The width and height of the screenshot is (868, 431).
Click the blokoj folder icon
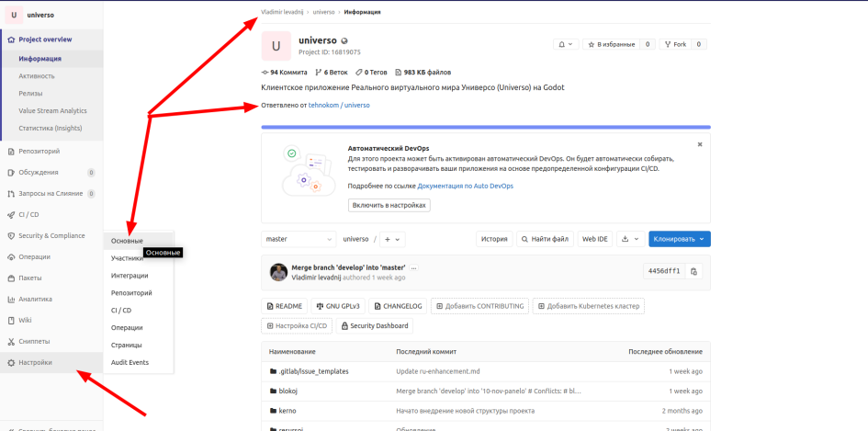click(273, 391)
